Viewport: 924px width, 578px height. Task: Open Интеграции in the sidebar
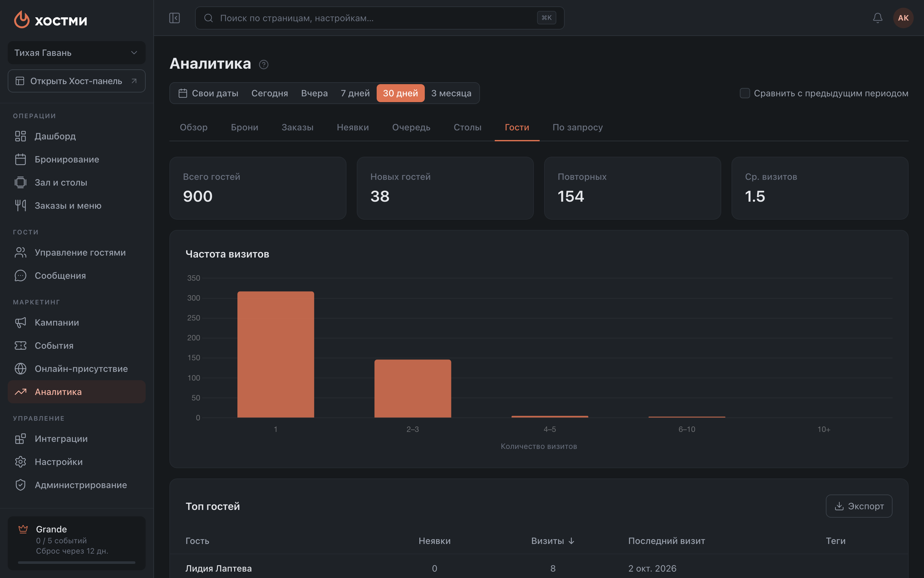coord(77,438)
